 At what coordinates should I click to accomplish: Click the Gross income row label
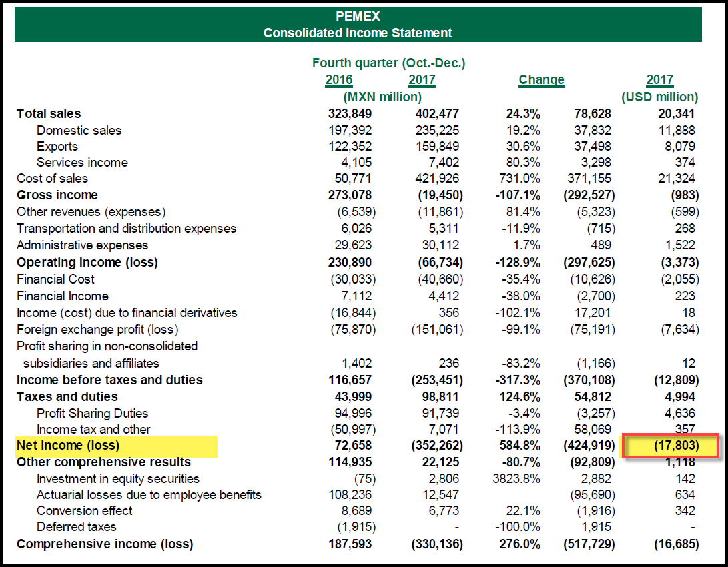point(57,195)
